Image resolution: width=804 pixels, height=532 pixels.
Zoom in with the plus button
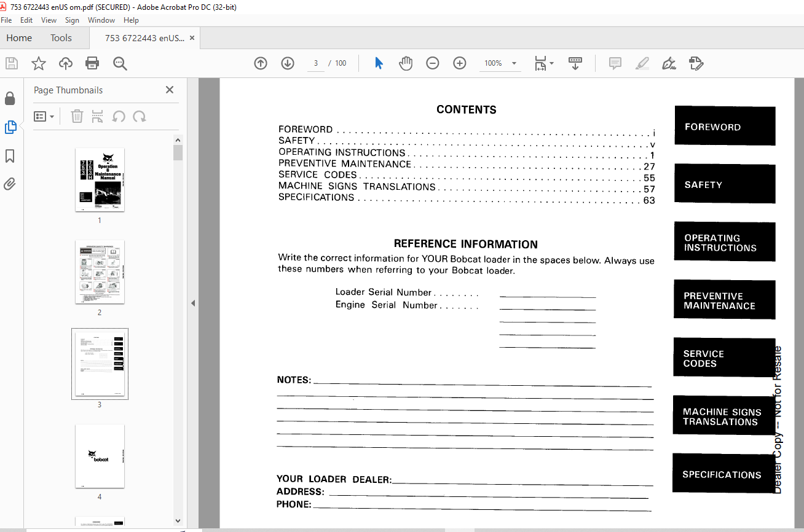(x=460, y=63)
